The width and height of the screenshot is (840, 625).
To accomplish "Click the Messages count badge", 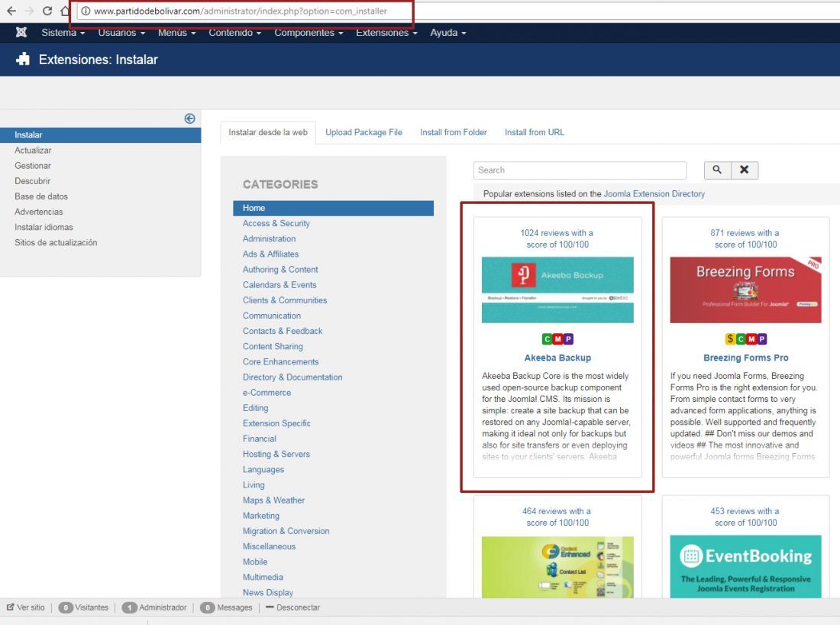I will coord(207,607).
